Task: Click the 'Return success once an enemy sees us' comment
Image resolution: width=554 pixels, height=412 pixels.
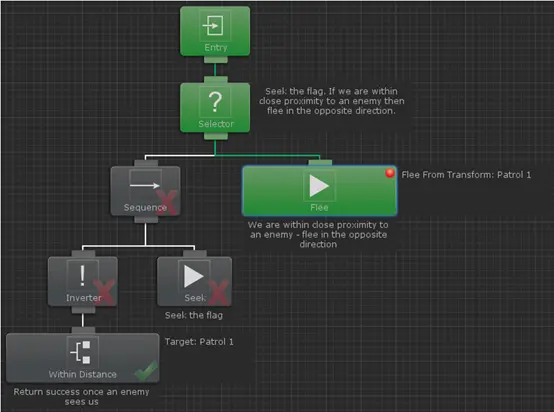Action: (81, 397)
